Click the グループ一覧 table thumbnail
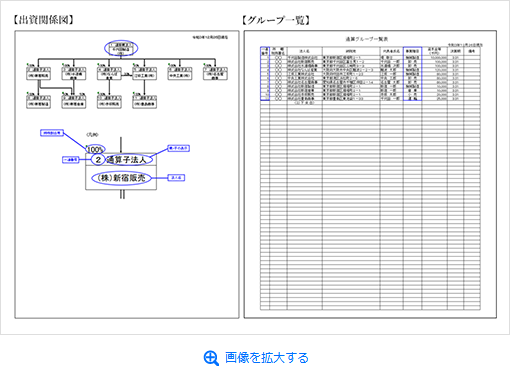Image resolution: width=510 pixels, height=366 pixels. tap(370, 174)
